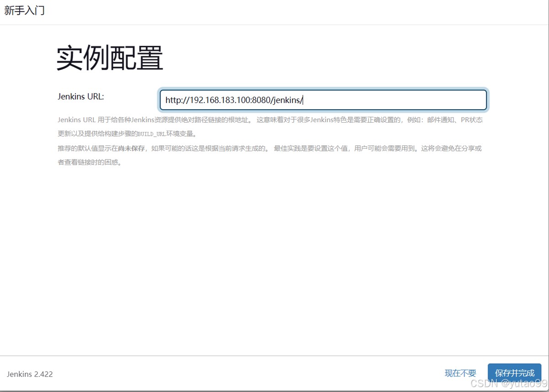Click the 保存并完成 button
Screen dimensions: 549x392
pos(515,373)
